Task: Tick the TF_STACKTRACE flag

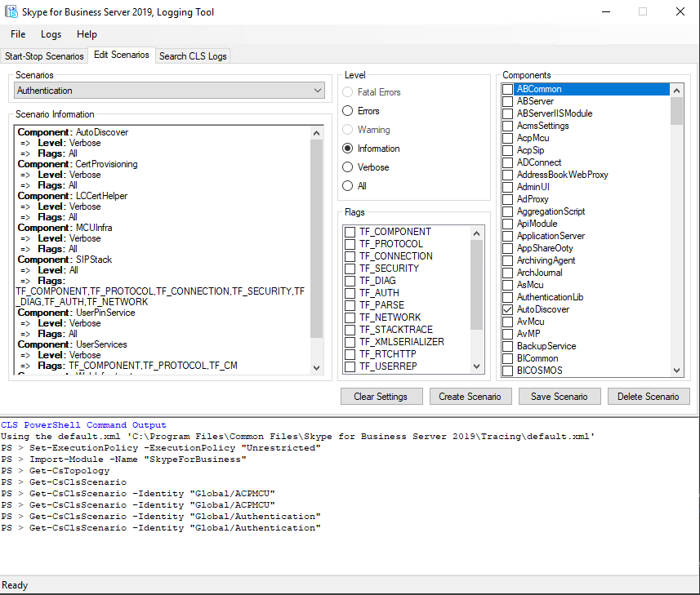Action: click(x=350, y=330)
